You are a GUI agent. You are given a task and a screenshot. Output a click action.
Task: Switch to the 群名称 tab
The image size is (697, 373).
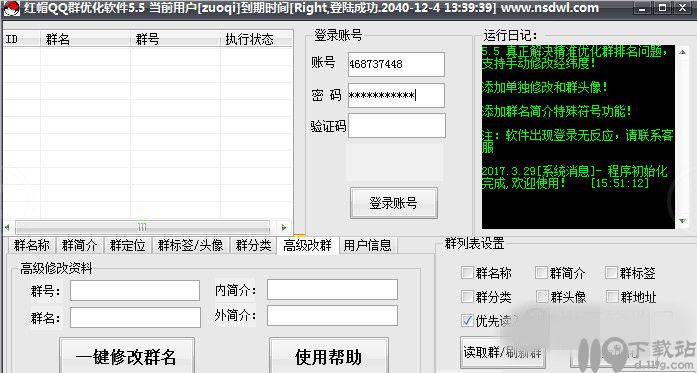click(32, 245)
